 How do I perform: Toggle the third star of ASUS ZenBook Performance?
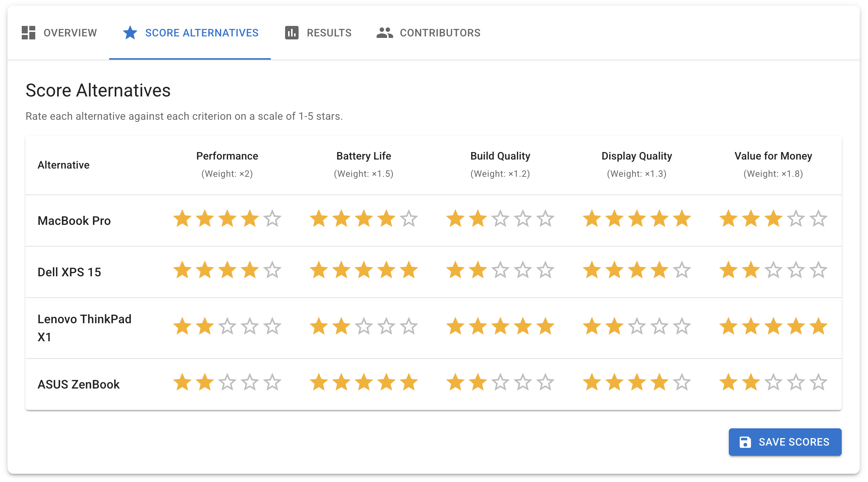(x=228, y=383)
